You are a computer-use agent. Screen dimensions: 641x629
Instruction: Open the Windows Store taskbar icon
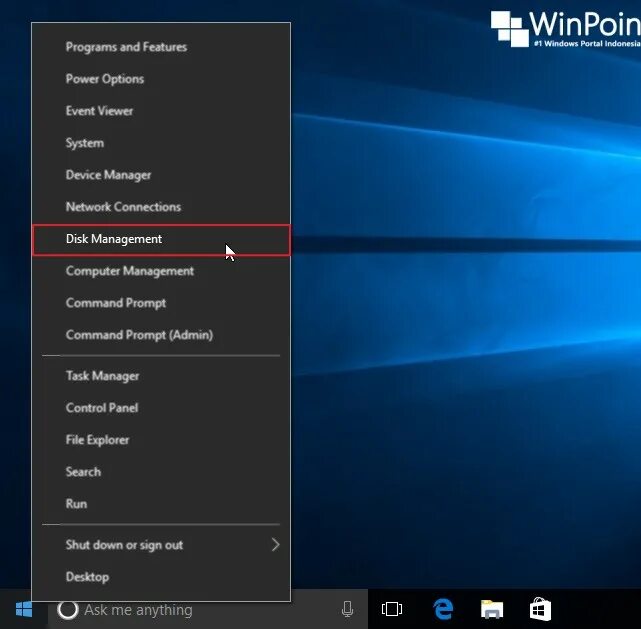[x=540, y=609]
